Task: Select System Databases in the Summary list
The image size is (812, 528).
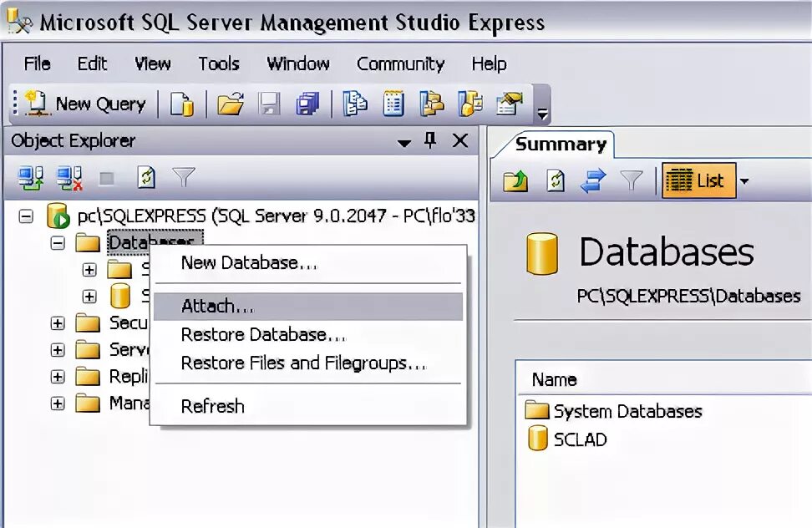Action: tap(613, 412)
